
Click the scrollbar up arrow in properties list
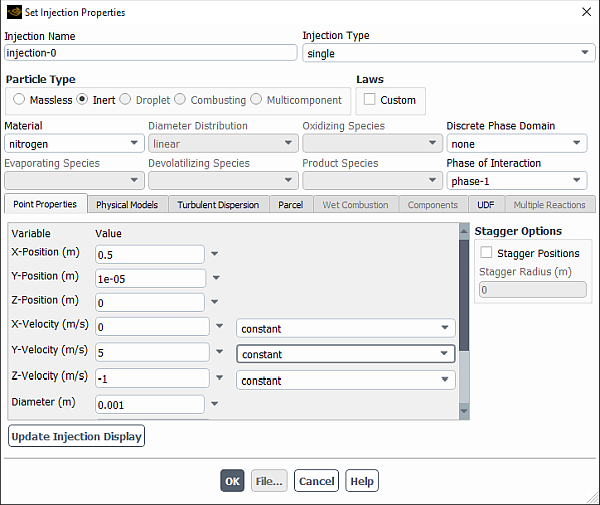pos(463,230)
